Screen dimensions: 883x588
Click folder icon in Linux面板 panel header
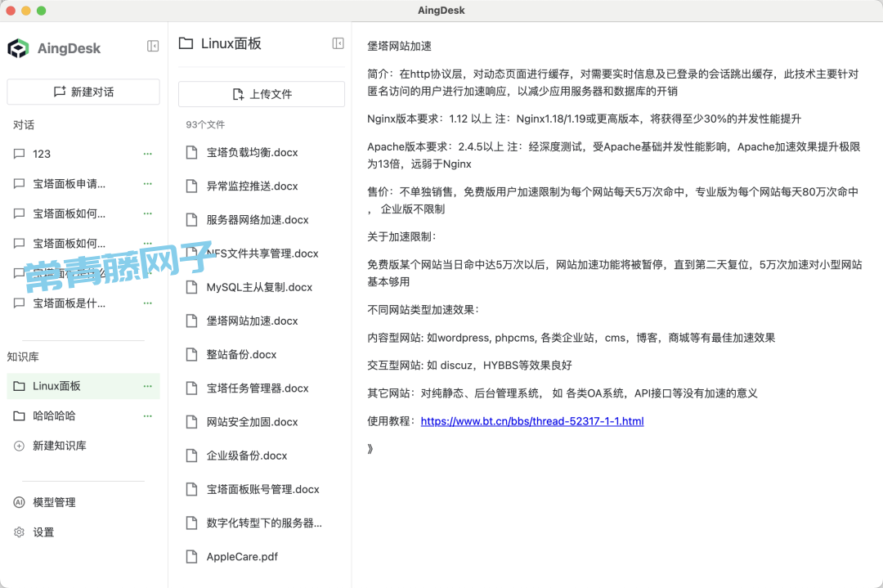point(186,43)
